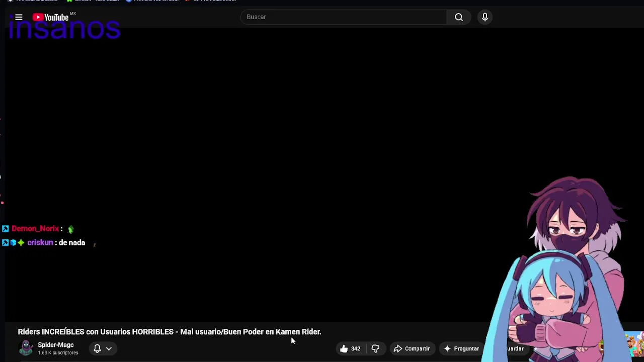Toggle the notification bell for Spider-Mago
This screenshot has width=644, height=362.
(x=97, y=348)
